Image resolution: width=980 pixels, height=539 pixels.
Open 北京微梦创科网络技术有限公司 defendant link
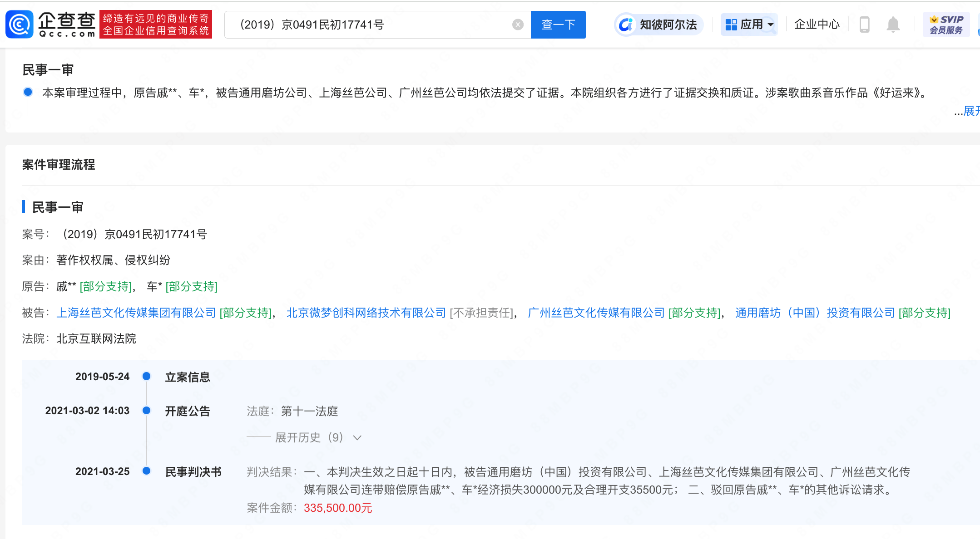[x=366, y=313]
